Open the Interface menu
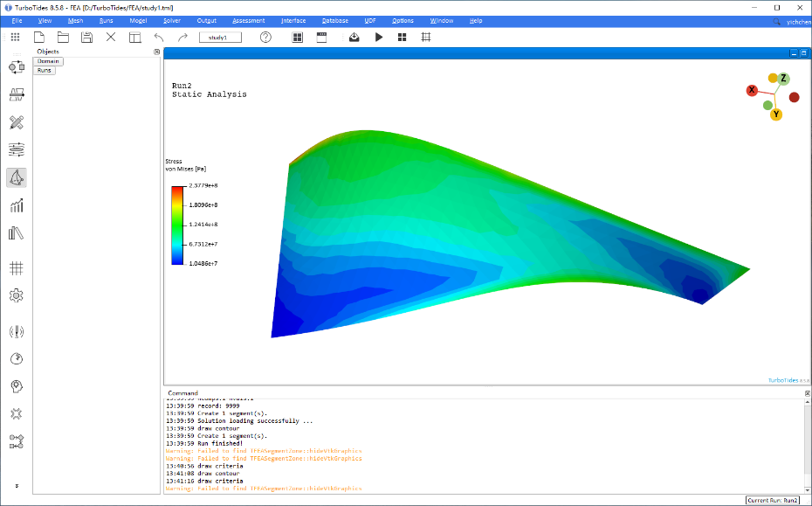The image size is (812, 506). click(293, 21)
